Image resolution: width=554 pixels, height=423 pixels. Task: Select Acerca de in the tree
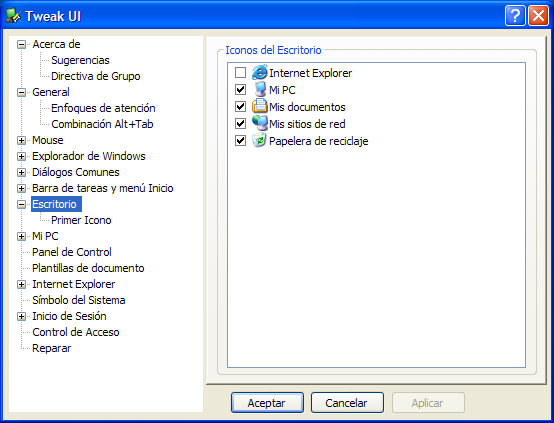click(x=56, y=44)
